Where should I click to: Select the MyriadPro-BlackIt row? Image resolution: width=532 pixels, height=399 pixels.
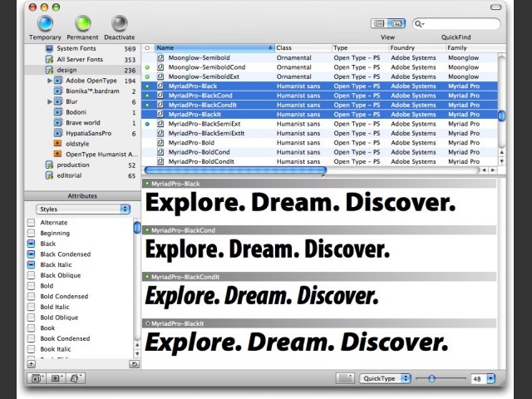pyautogui.click(x=319, y=115)
